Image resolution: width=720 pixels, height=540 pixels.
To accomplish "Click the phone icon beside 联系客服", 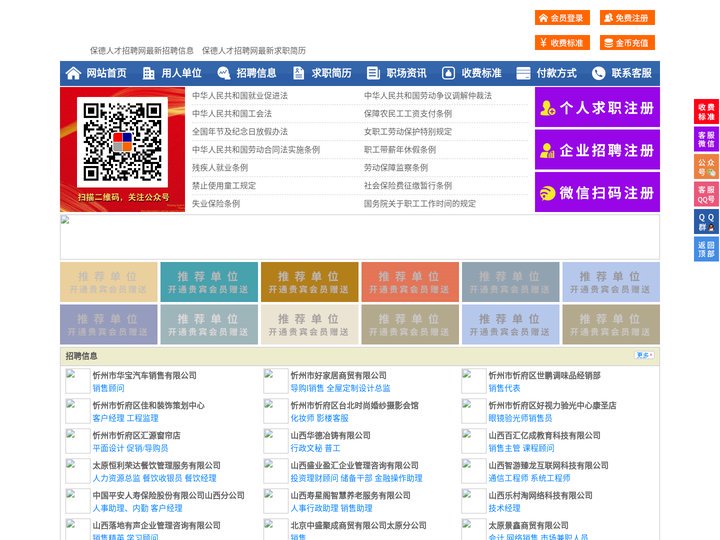I will [598, 73].
